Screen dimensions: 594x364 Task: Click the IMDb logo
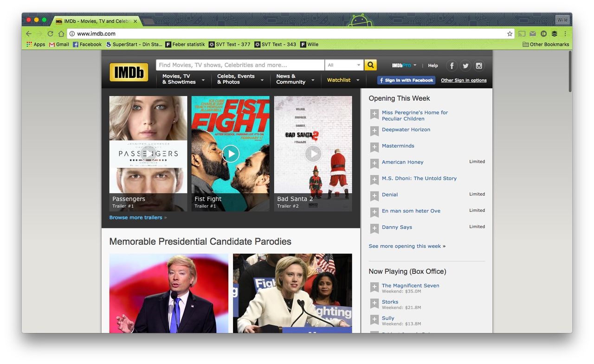129,72
